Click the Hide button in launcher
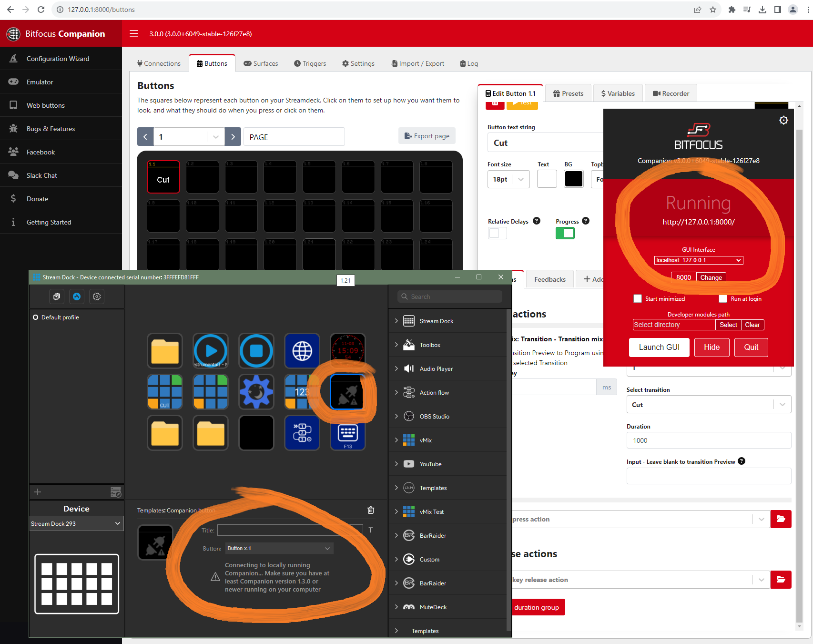The height and width of the screenshot is (644, 813). tap(711, 347)
